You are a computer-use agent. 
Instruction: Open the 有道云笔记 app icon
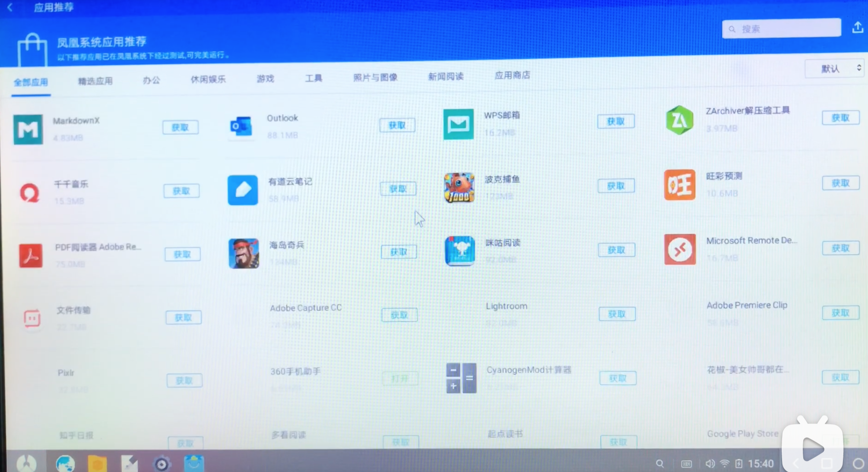point(243,190)
